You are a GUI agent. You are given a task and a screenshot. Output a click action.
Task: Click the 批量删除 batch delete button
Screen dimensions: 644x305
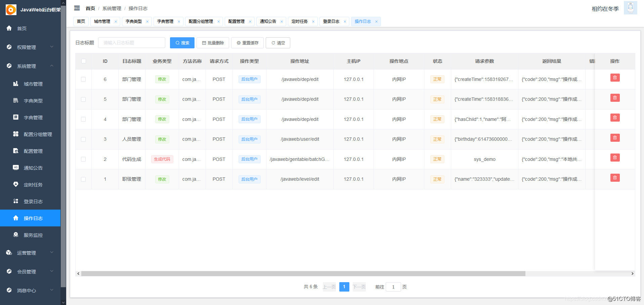tap(213, 43)
